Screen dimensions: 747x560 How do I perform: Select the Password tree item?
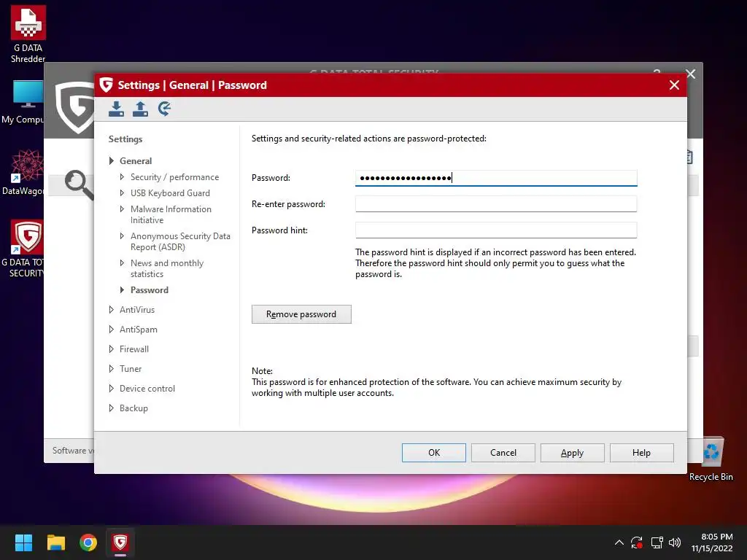point(149,290)
